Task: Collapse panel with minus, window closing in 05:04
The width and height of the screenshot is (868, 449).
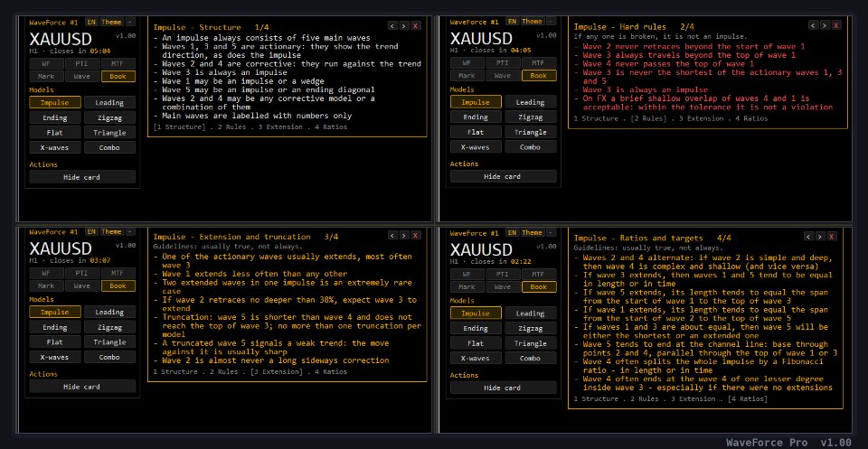Action: (130, 22)
